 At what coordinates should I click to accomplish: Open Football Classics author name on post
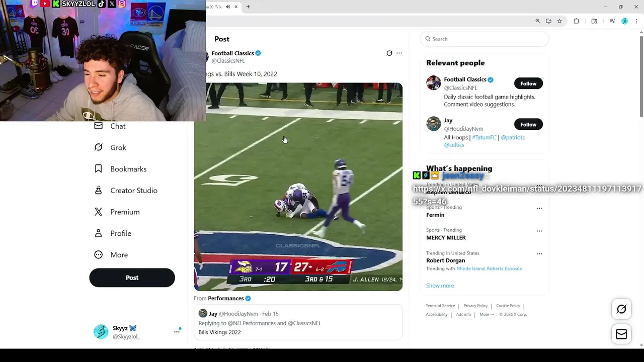[x=232, y=53]
